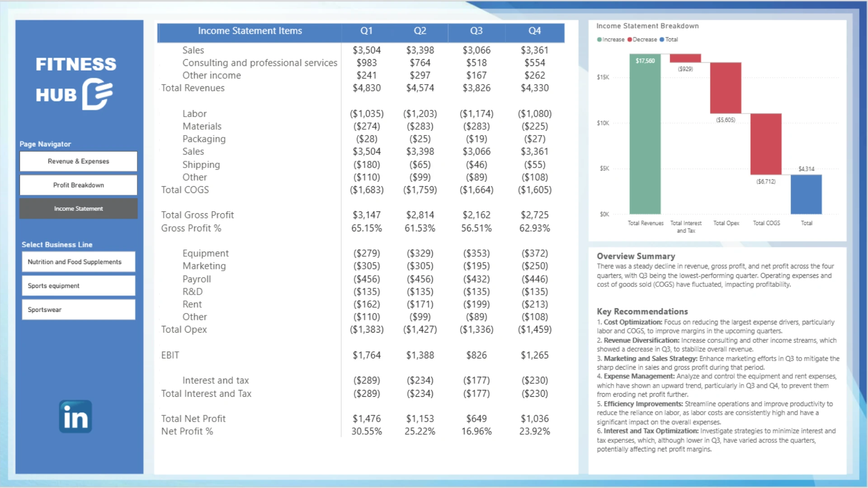
Task: Filter by Nutrition and Food Supplements
Action: 78,262
